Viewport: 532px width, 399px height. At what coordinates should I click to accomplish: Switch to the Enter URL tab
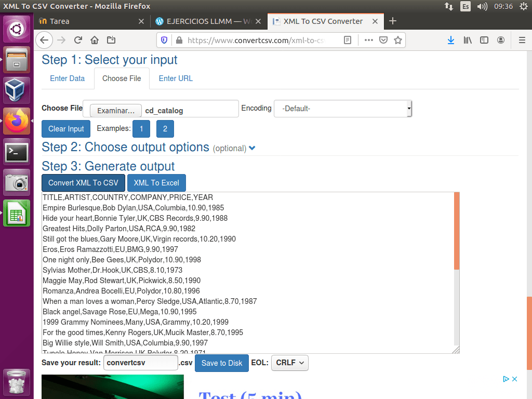pyautogui.click(x=176, y=78)
